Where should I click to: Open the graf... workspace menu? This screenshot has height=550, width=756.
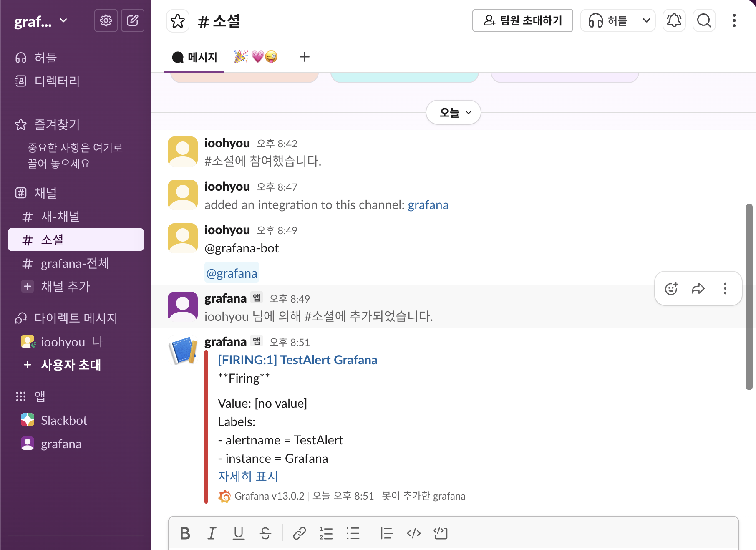click(x=41, y=21)
